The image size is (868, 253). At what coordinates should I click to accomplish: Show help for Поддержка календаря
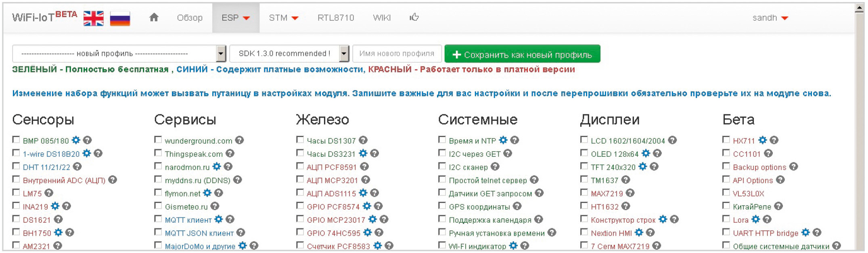point(539,219)
